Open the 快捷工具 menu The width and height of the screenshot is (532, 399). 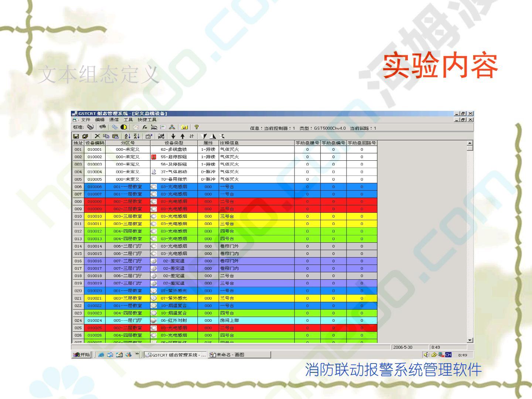[147, 120]
